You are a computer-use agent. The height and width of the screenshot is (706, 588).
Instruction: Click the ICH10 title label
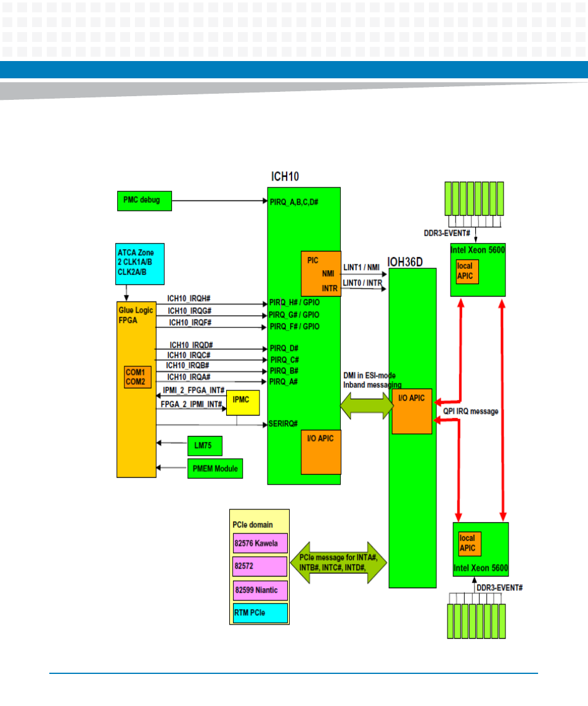click(x=285, y=176)
